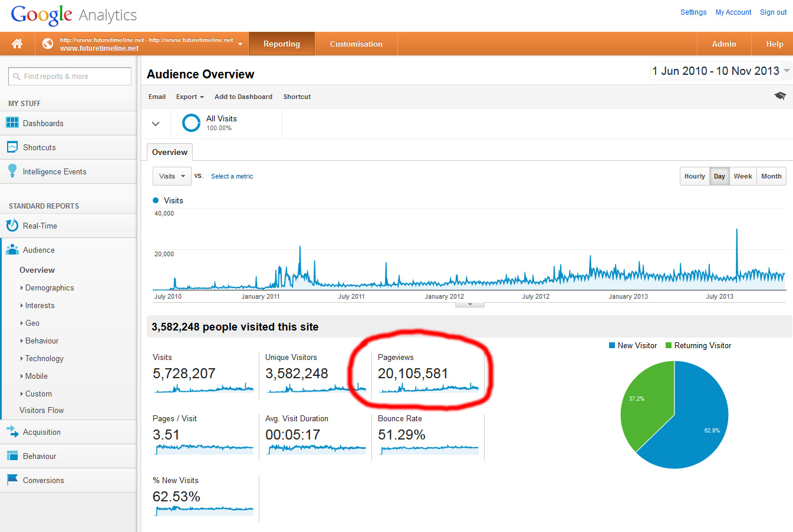Click the Acquisition arrows icon

point(12,432)
